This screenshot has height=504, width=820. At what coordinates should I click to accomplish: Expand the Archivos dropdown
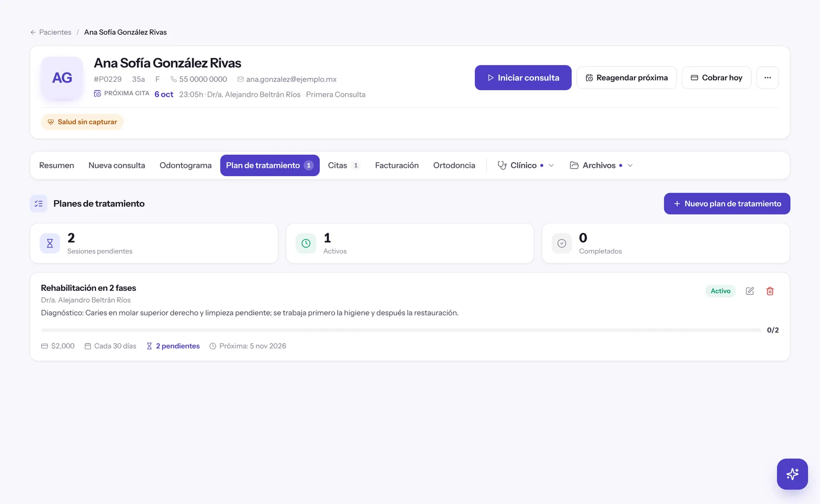tap(601, 165)
